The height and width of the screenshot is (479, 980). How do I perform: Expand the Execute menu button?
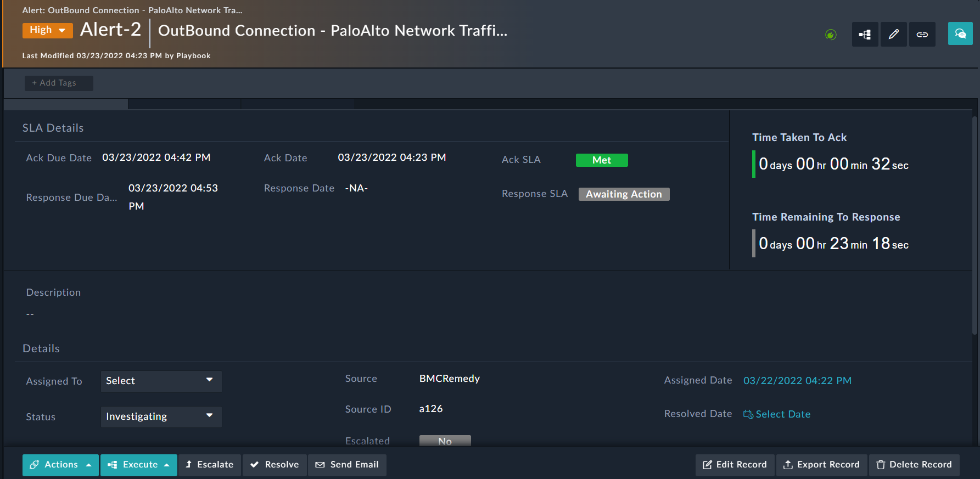point(139,465)
